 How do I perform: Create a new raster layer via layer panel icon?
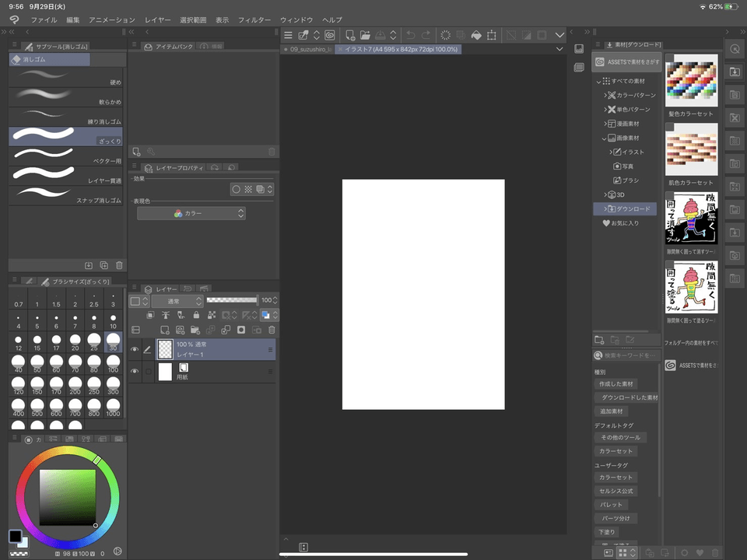coord(164,330)
